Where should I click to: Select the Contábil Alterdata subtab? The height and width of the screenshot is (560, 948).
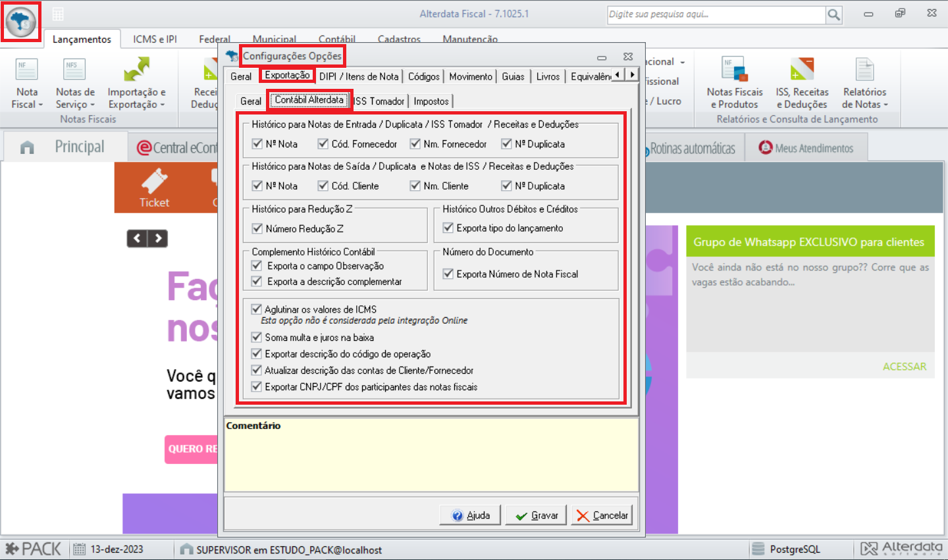(x=309, y=99)
